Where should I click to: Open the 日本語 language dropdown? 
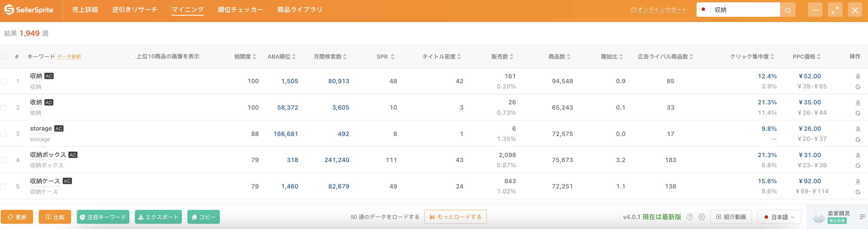(x=779, y=217)
